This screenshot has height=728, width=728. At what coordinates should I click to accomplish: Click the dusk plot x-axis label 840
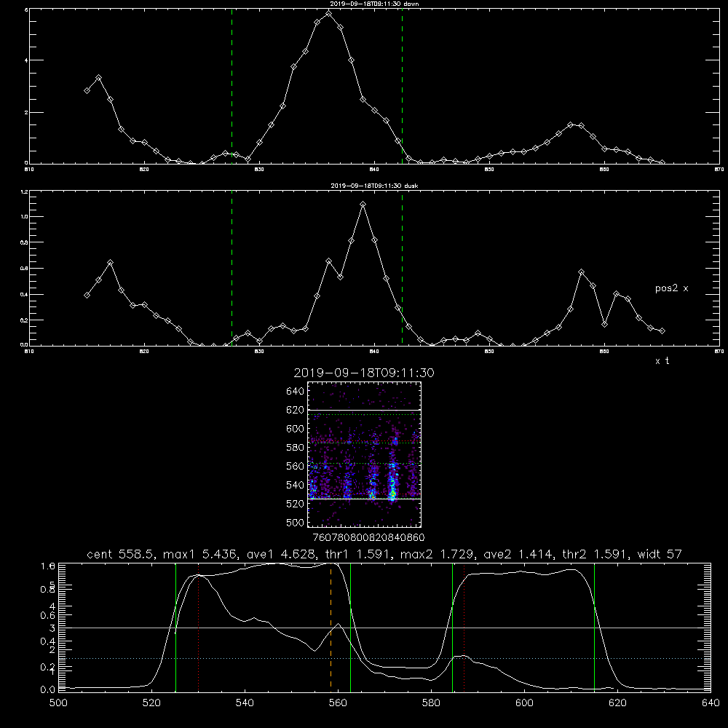374,352
